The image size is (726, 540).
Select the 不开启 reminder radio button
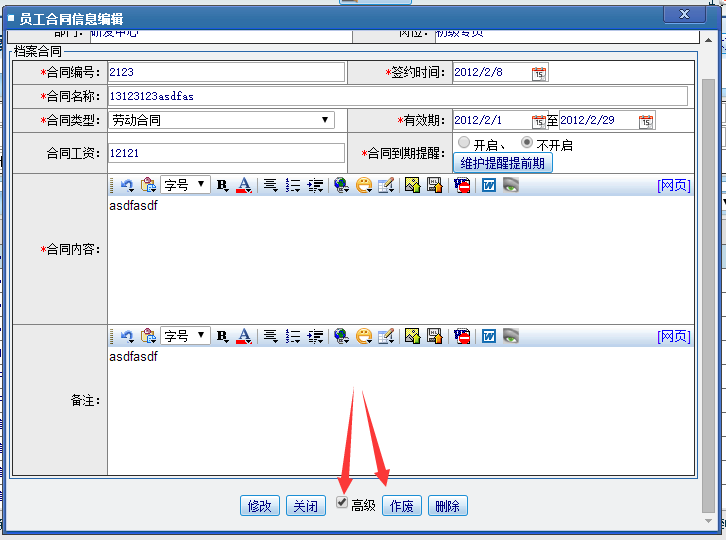click(x=527, y=143)
